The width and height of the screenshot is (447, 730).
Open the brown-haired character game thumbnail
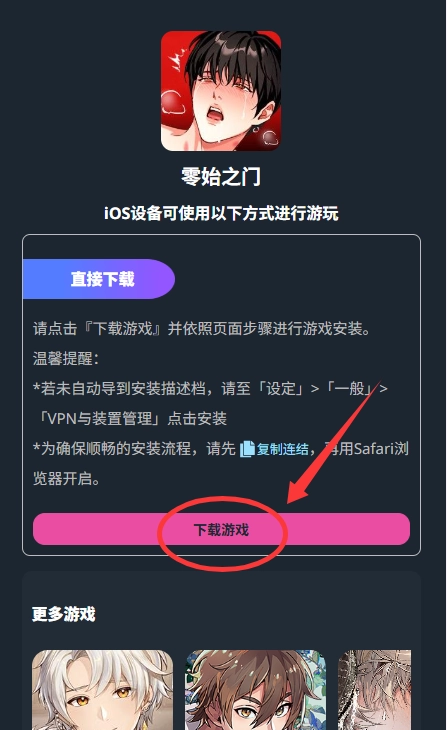[256, 690]
